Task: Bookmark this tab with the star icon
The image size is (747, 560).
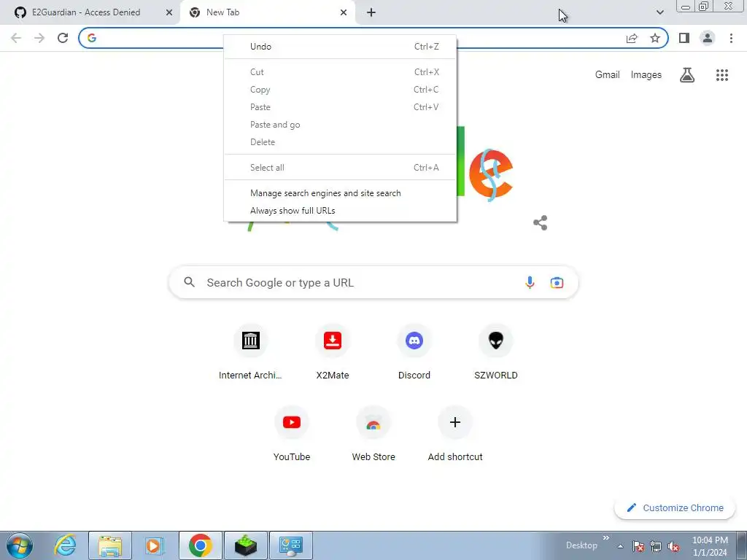Action: pyautogui.click(x=655, y=38)
